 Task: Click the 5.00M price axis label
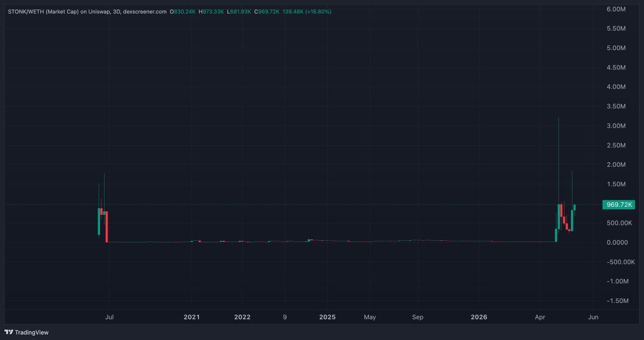[x=616, y=48]
